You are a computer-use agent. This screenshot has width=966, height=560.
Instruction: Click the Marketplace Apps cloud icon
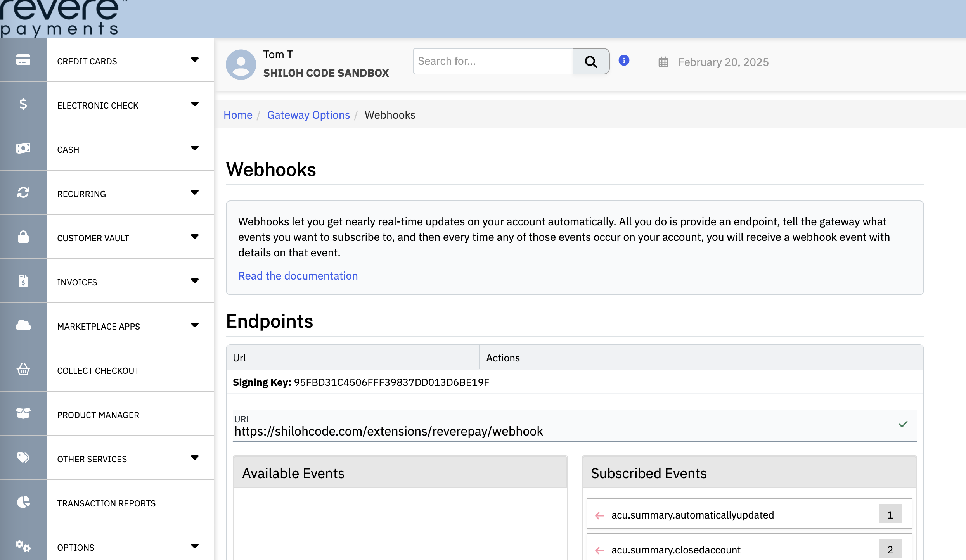click(x=23, y=325)
